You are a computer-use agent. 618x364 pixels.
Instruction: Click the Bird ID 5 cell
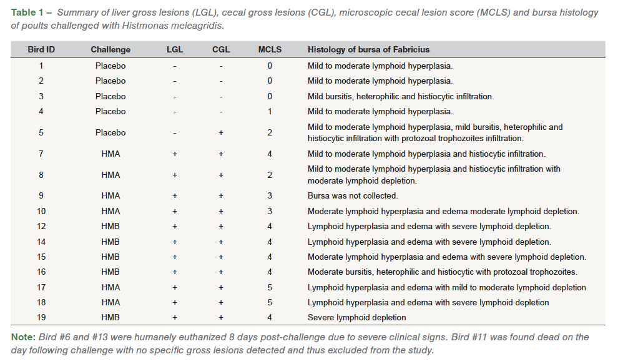(x=41, y=132)
